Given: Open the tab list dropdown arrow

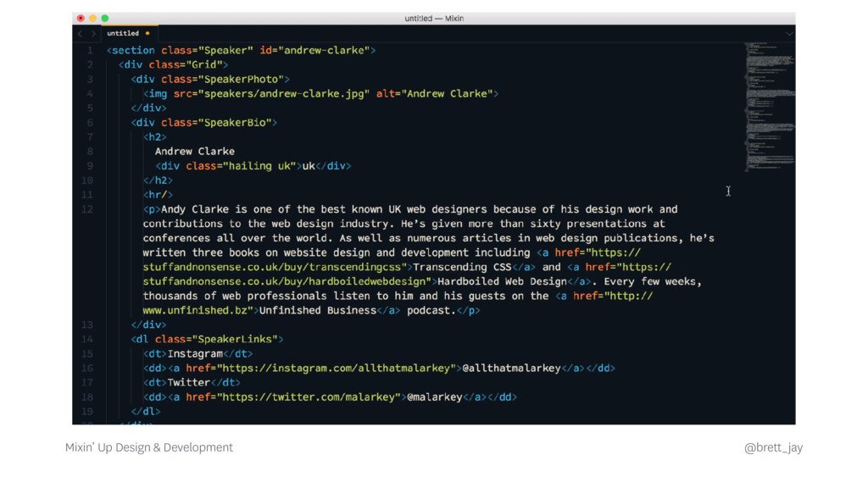Looking at the screenshot, I should click(x=789, y=34).
